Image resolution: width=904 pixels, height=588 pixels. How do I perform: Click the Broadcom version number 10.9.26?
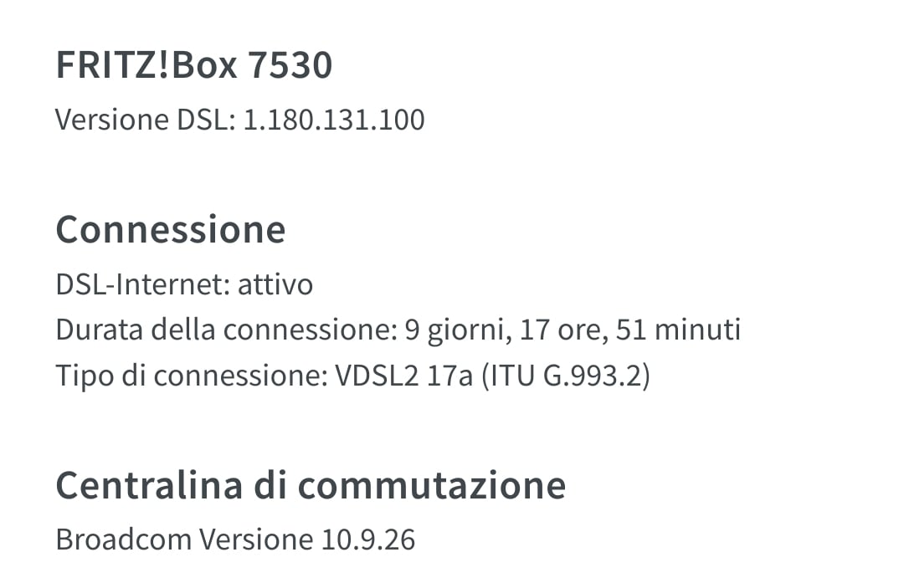(368, 539)
